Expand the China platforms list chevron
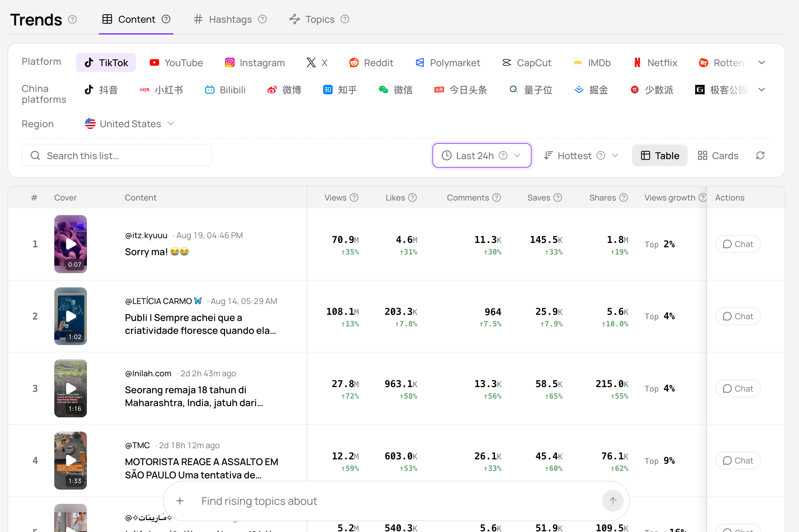This screenshot has height=532, width=799. pos(762,90)
